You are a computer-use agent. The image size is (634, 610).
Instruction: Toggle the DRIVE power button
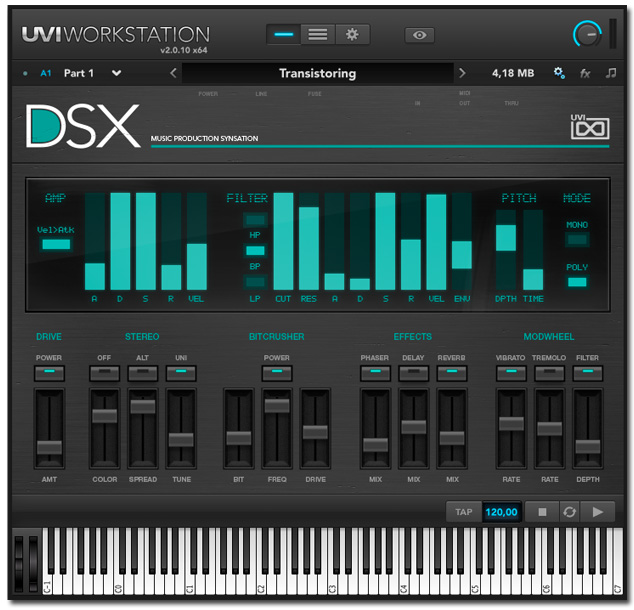coord(49,373)
